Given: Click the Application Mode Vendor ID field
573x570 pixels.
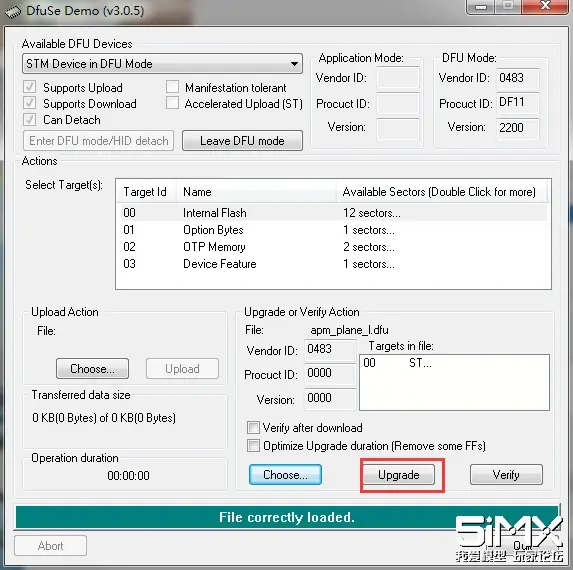Looking at the screenshot, I should pos(398,78).
